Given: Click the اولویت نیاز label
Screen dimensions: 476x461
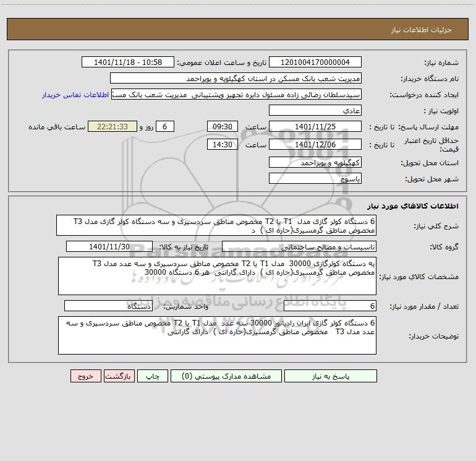Looking at the screenshot, I should (441, 111).
